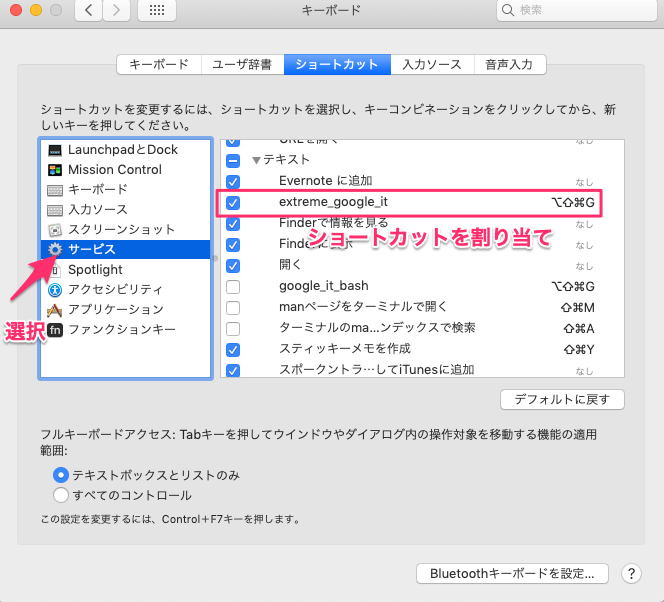This screenshot has width=664, height=602.
Task: Click the 入力ソース icon in sidebar
Action: [55, 210]
